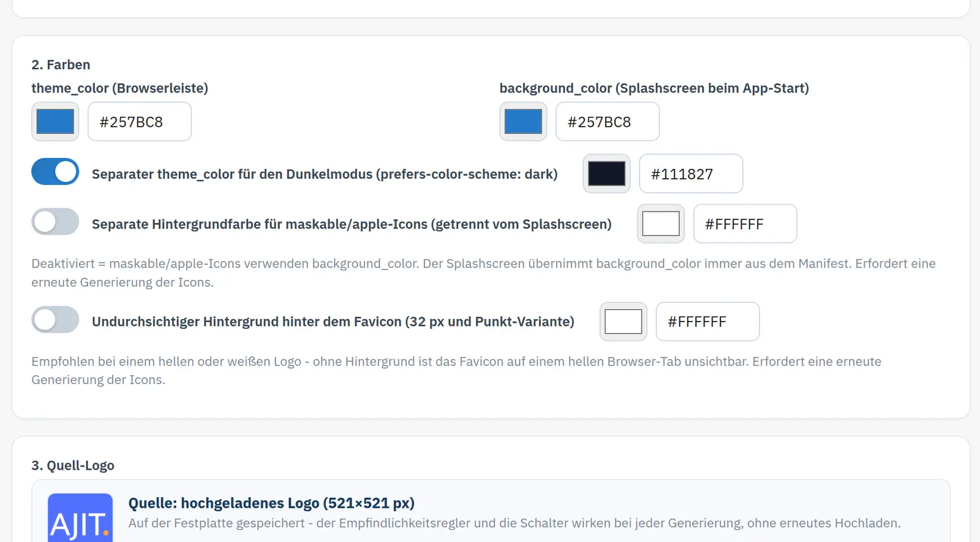This screenshot has width=980, height=542.
Task: Enable separate maskable/apple icon background toggle
Action: [55, 222]
